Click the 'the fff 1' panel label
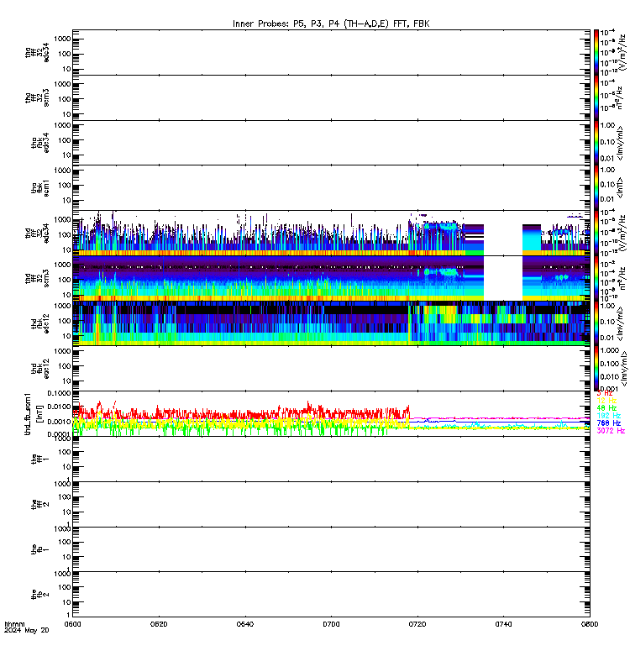Image resolution: width=630 pixels, height=672 pixels. [40, 459]
